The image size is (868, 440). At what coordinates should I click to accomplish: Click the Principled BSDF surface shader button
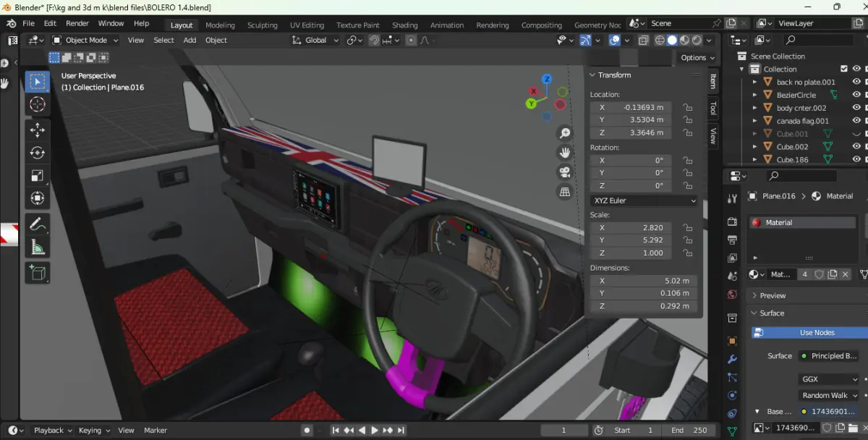(829, 356)
